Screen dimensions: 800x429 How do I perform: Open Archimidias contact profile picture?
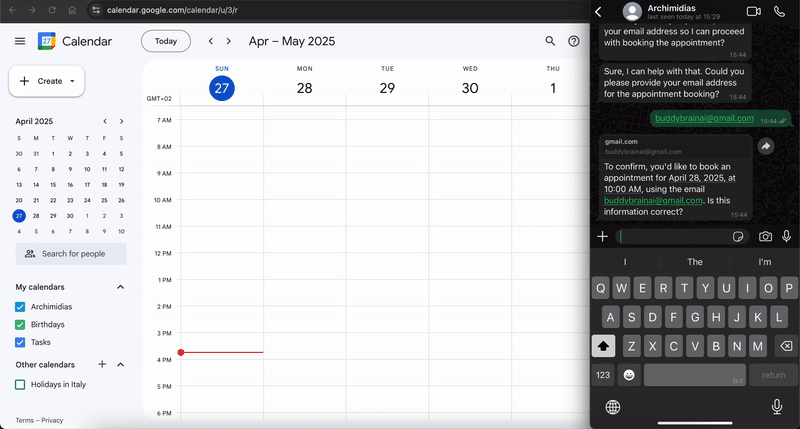tap(632, 12)
